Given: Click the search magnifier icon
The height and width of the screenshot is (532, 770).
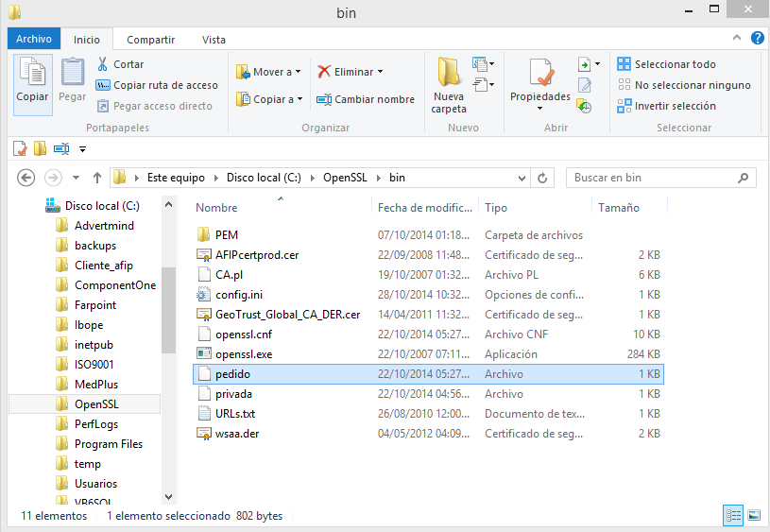Looking at the screenshot, I should pos(743,178).
